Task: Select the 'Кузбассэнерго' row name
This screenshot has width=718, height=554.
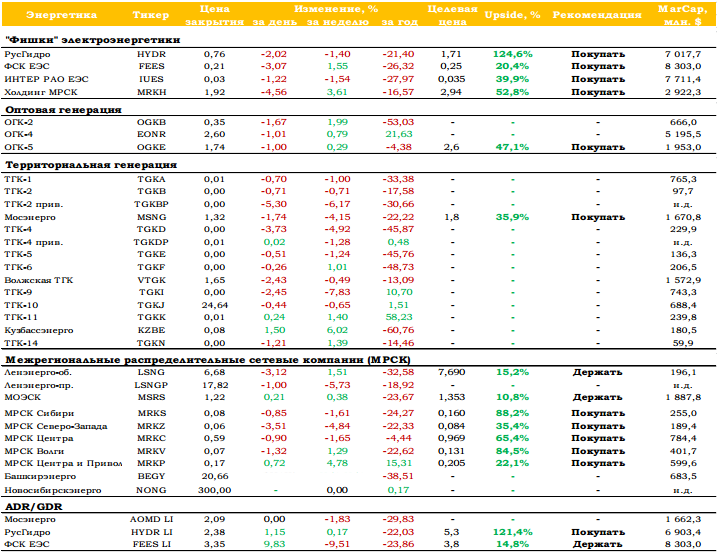Action: click(39, 330)
